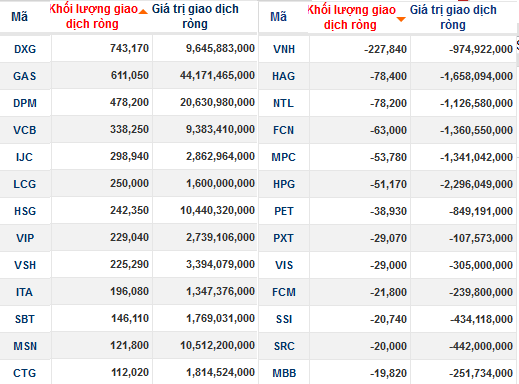Image resolution: width=519 pixels, height=384 pixels.
Task: Click the ascending sort arrow in left table header
Action: [143, 12]
